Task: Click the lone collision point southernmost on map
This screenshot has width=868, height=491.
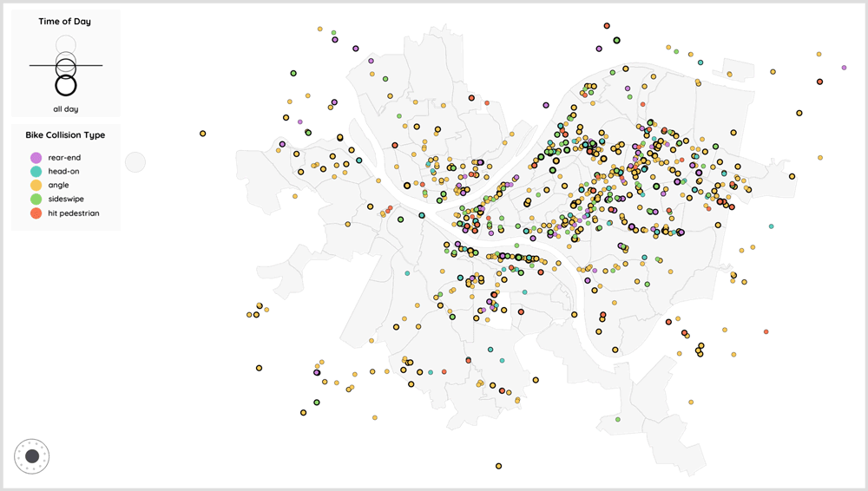Action: (x=499, y=466)
